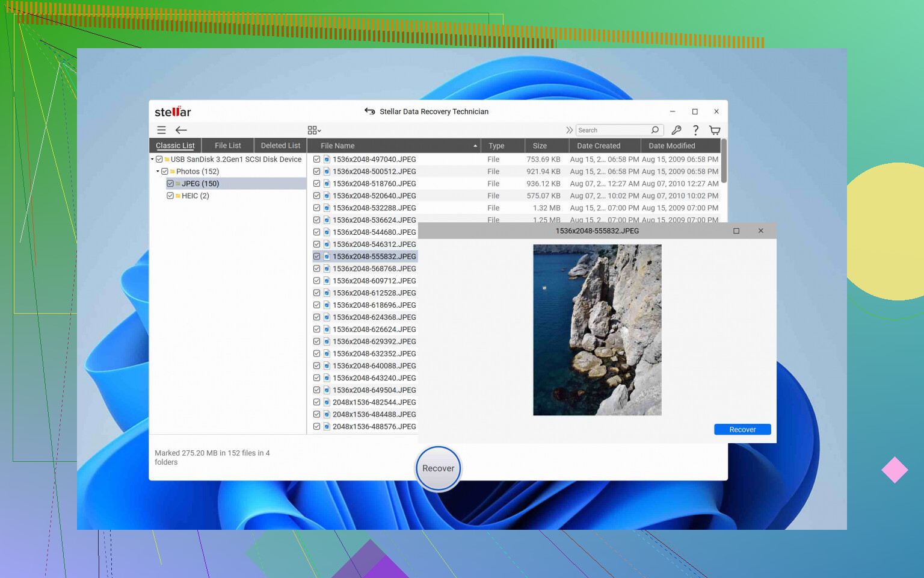Click the question mark help icon
924x578 pixels.
coord(695,130)
